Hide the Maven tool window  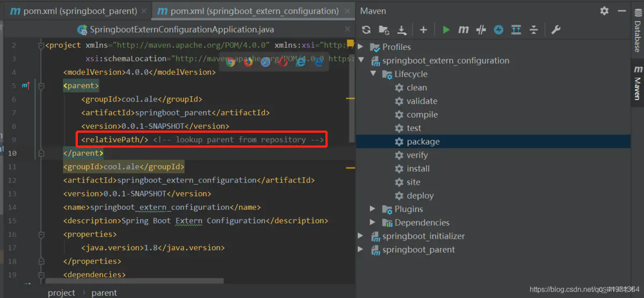pos(621,11)
